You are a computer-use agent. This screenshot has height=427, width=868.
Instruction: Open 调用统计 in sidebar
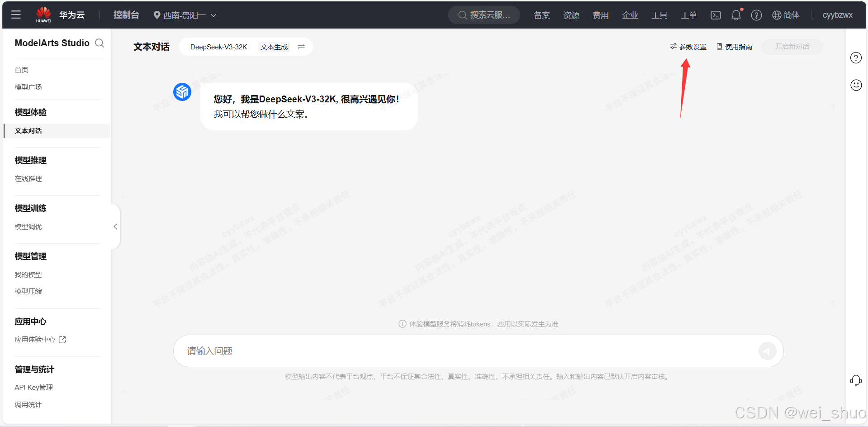point(28,405)
